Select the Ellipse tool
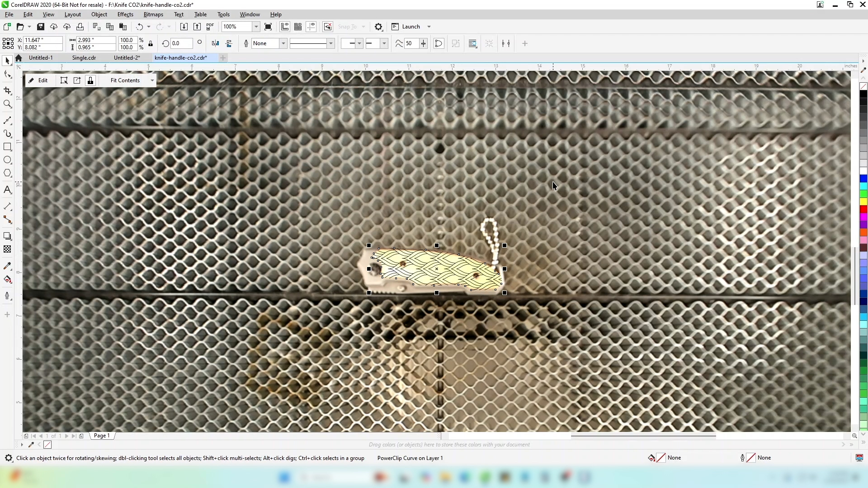This screenshot has height=488, width=868. point(7,160)
